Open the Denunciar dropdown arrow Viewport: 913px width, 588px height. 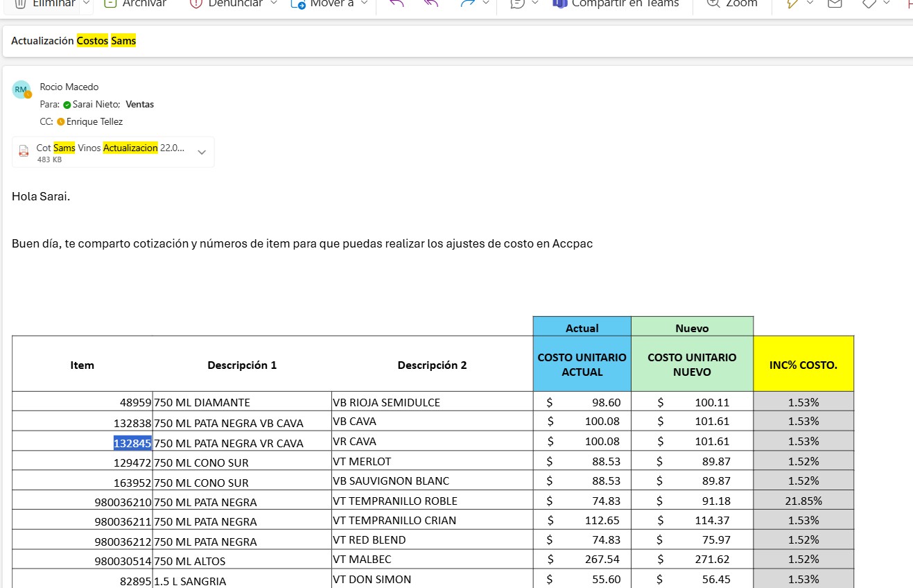pos(273,3)
